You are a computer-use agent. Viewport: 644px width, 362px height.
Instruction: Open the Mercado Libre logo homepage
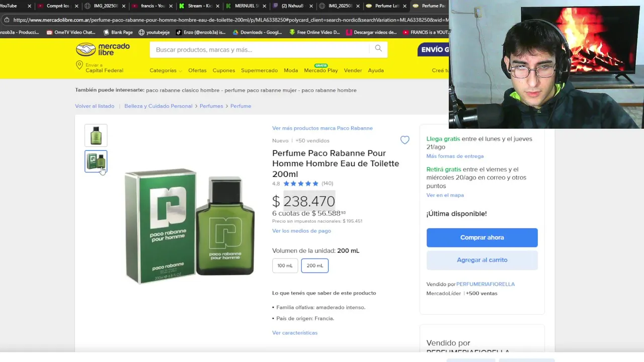103,49
